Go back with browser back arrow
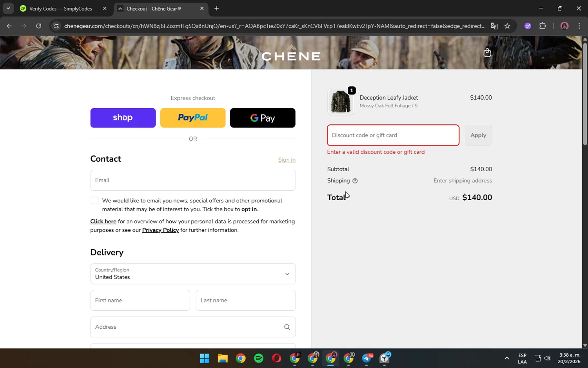Viewport: 588px width, 368px height. [9, 26]
